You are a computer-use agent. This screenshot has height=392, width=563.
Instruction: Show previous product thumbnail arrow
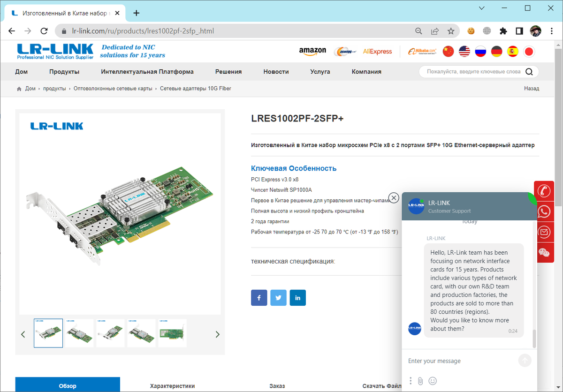[23, 334]
